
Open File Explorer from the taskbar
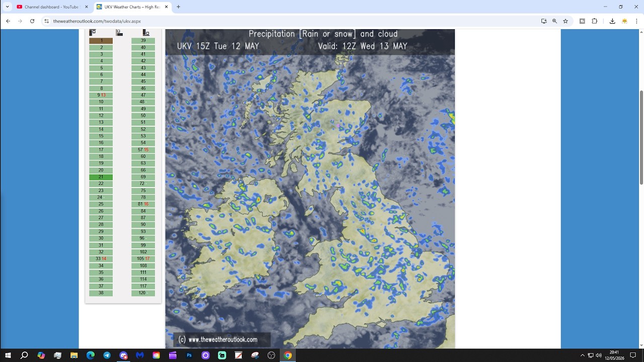point(74,355)
